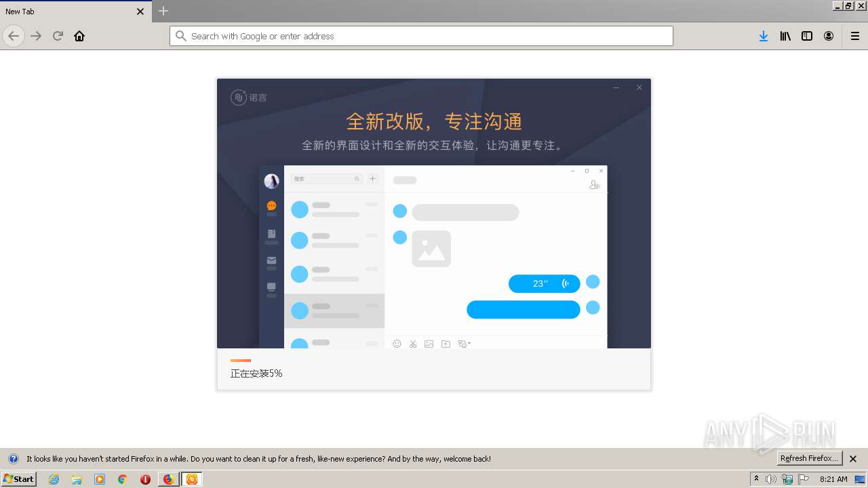This screenshot has width=868, height=488.
Task: Launch Google Chrome from taskbar
Action: [x=123, y=479]
